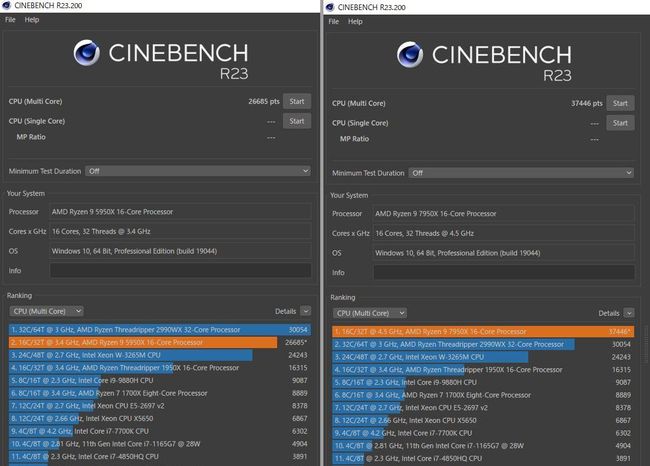Click Cores field showing 3.4 GHz, left window
The width and height of the screenshot is (650, 466).
point(180,231)
